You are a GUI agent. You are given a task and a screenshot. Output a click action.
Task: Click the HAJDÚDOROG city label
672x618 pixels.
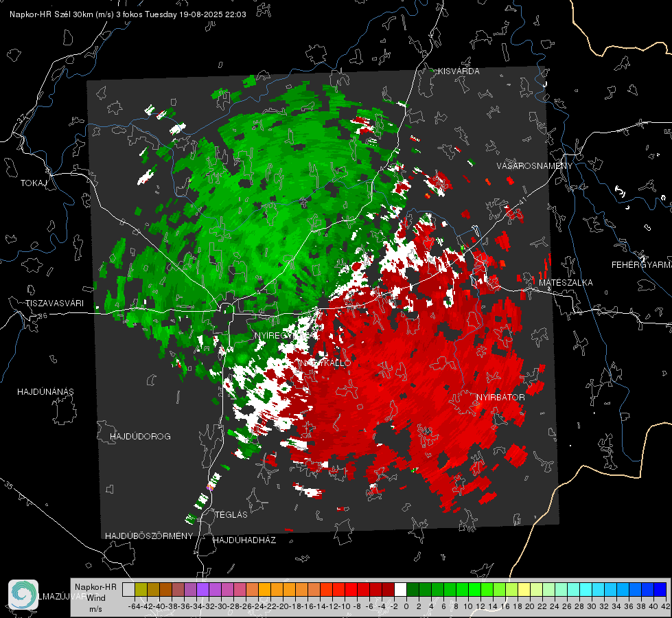tap(140, 436)
